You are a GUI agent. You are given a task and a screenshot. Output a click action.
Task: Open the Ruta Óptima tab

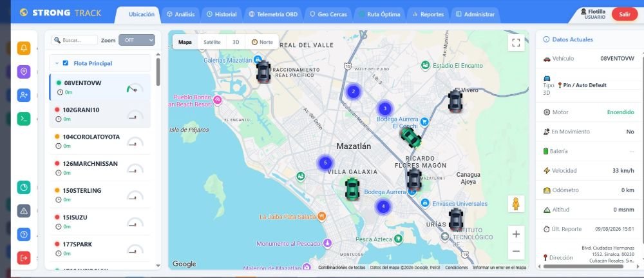click(379, 14)
